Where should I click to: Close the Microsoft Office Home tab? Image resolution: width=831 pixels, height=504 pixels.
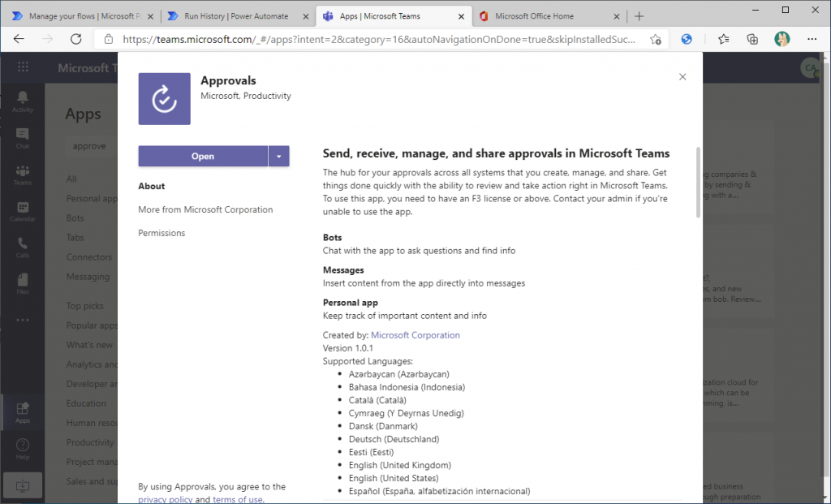click(617, 16)
